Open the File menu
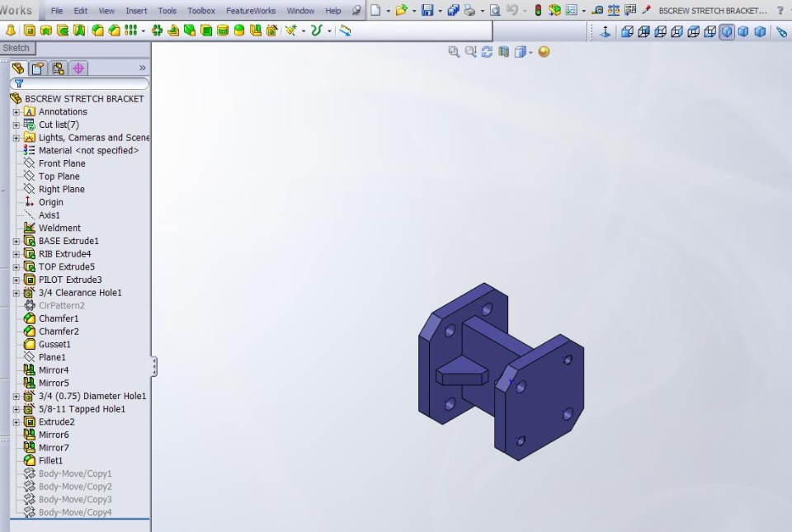Image resolution: width=792 pixels, height=532 pixels. click(57, 11)
